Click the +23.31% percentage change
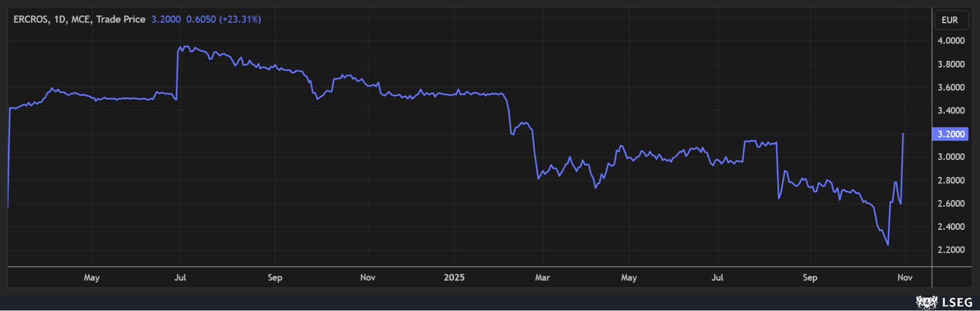The image size is (980, 311). (x=240, y=19)
